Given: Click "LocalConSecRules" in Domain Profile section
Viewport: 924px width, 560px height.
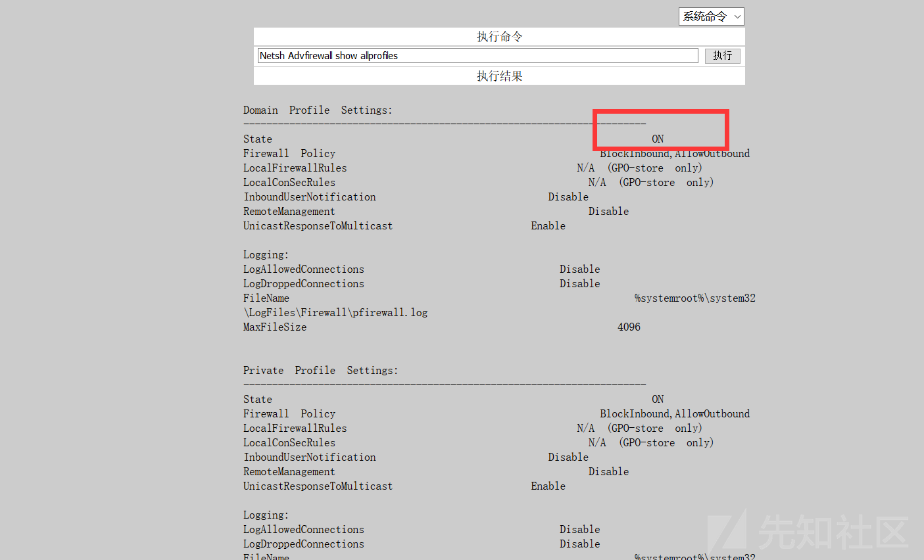Looking at the screenshot, I should (289, 183).
